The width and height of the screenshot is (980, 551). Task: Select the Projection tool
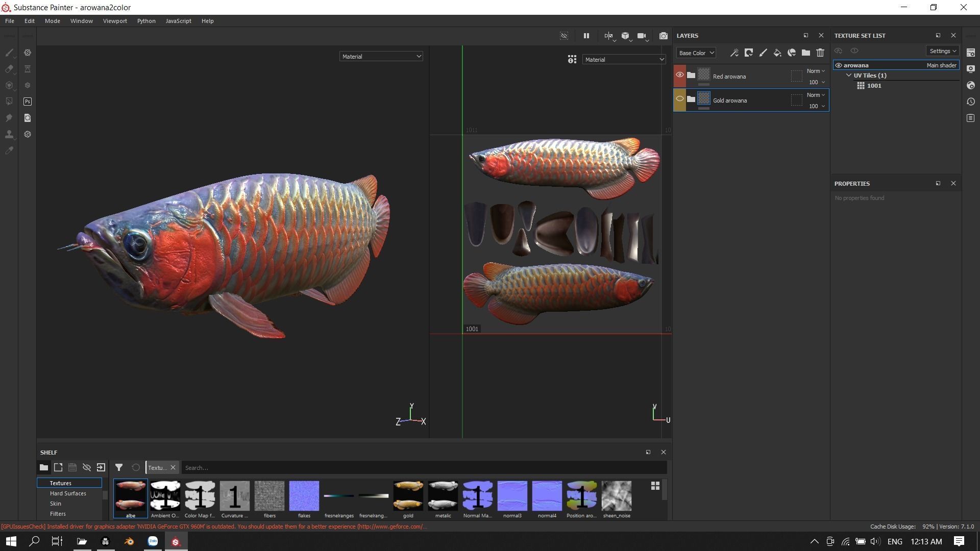coord(9,85)
